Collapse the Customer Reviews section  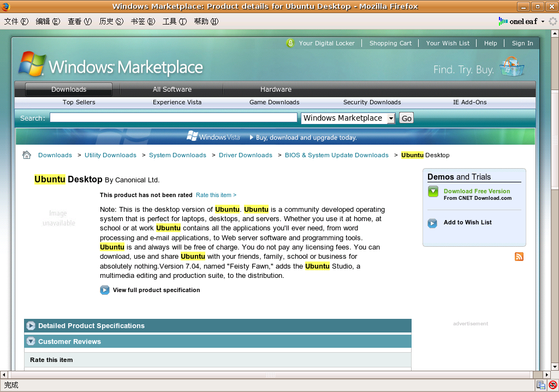pos(217,341)
